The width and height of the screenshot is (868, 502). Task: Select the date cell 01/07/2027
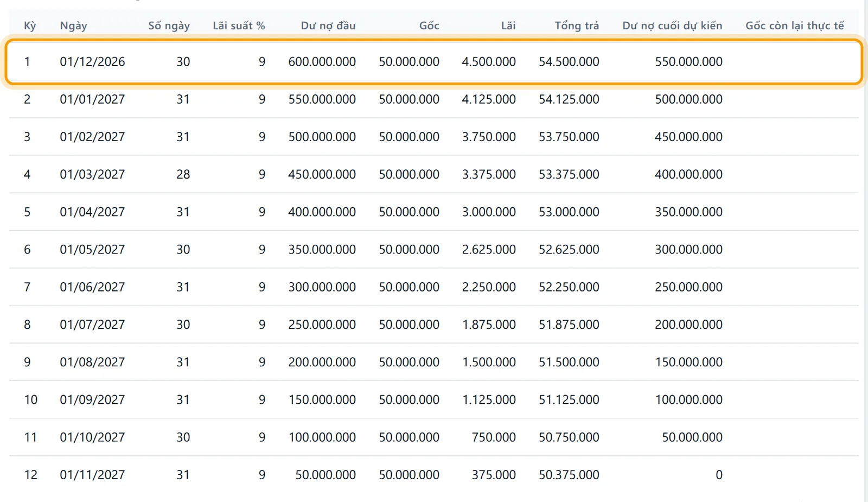click(x=92, y=325)
